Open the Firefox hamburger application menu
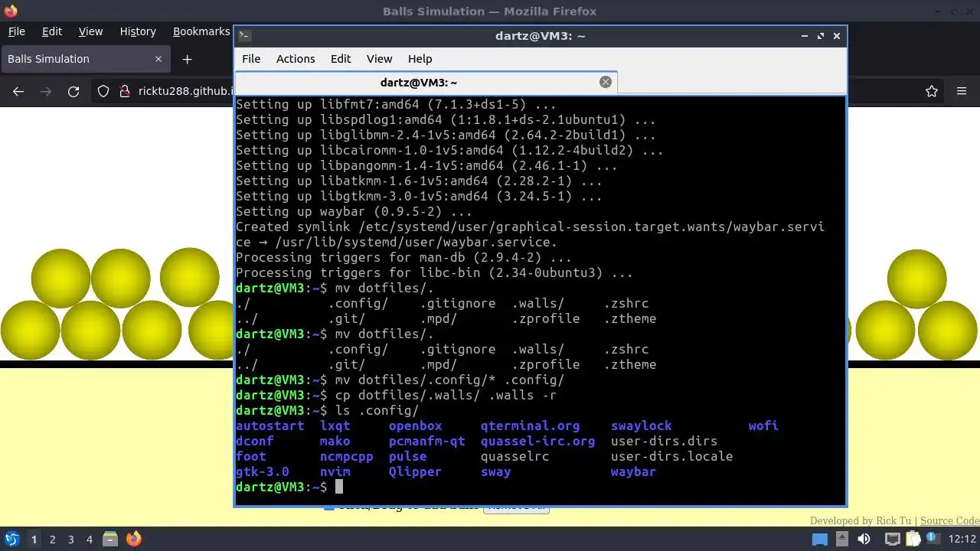This screenshot has height=551, width=980. pos(962,91)
